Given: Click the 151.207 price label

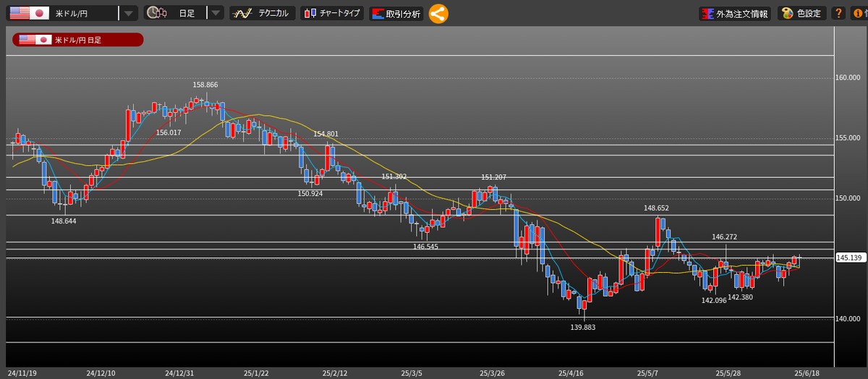Looking at the screenshot, I should click(x=494, y=177).
